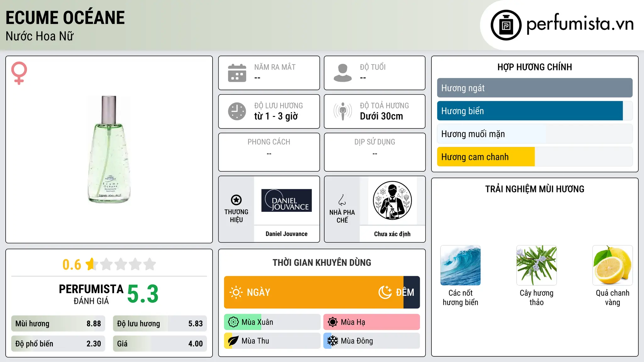
Task: Click the Ngày/Đêm usage time bar
Action: (322, 292)
